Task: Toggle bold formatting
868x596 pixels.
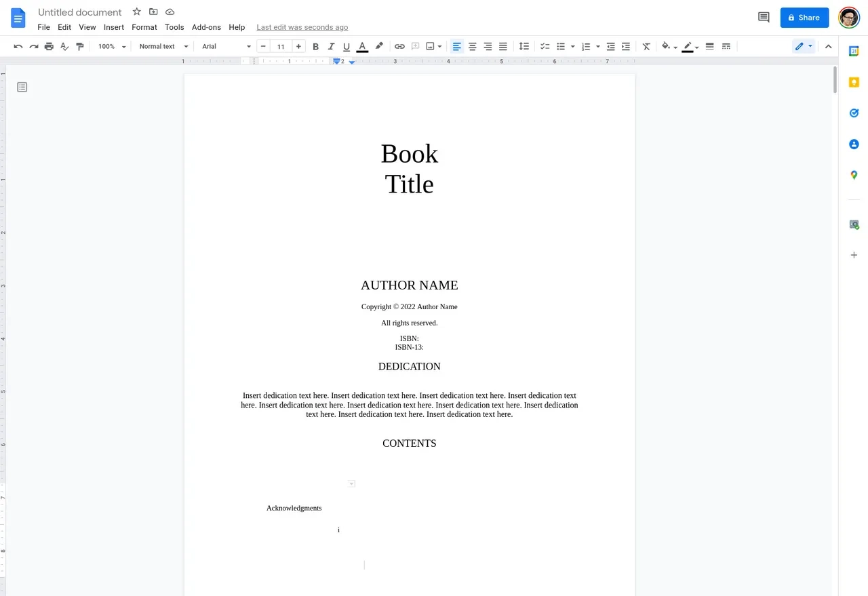Action: (315, 46)
